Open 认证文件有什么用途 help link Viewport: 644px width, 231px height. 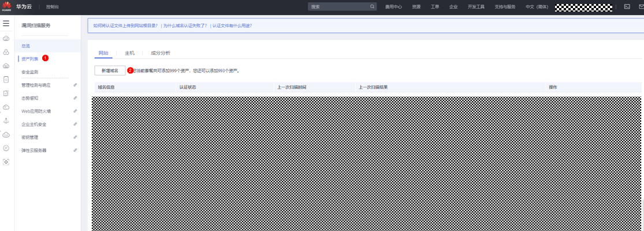point(232,25)
